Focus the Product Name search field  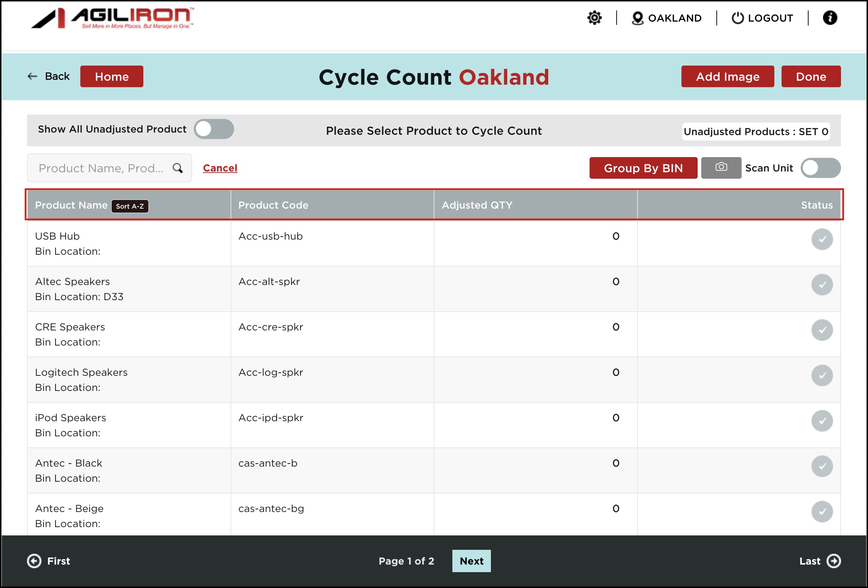[x=101, y=168]
